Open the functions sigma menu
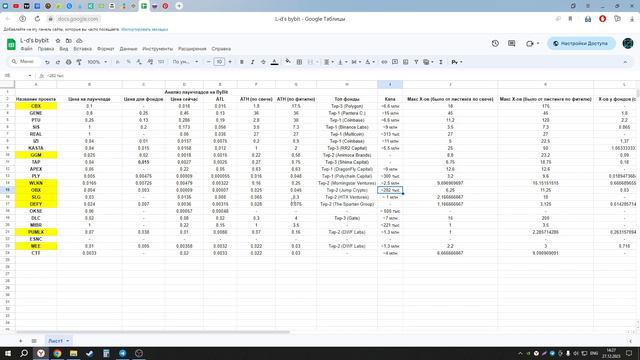Image resolution: width=640 pixels, height=360 pixels. click(441, 62)
